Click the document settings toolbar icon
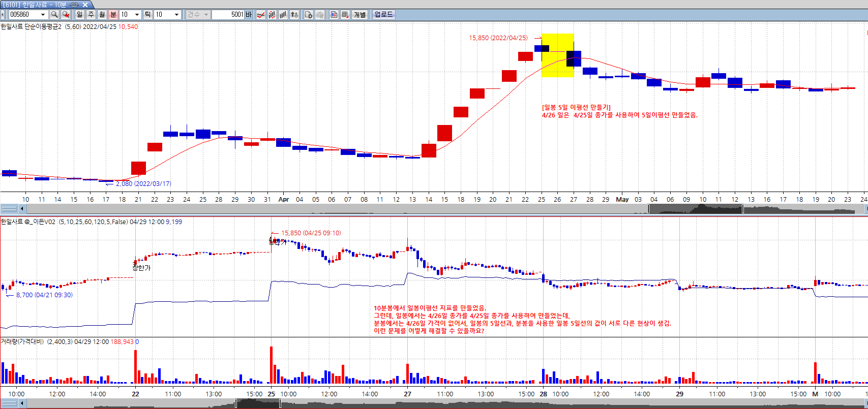This screenshot has width=868, height=409. point(308,15)
